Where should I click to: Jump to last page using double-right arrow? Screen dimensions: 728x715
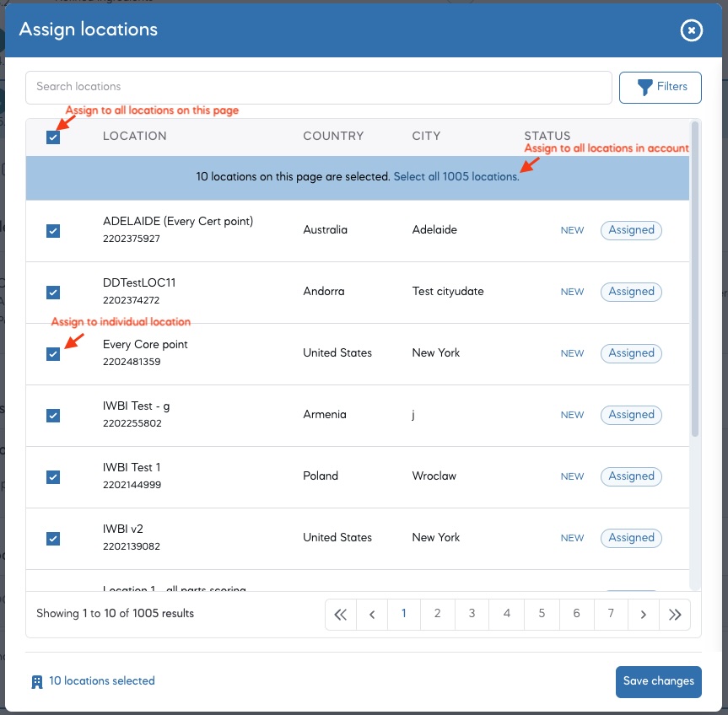(675, 615)
